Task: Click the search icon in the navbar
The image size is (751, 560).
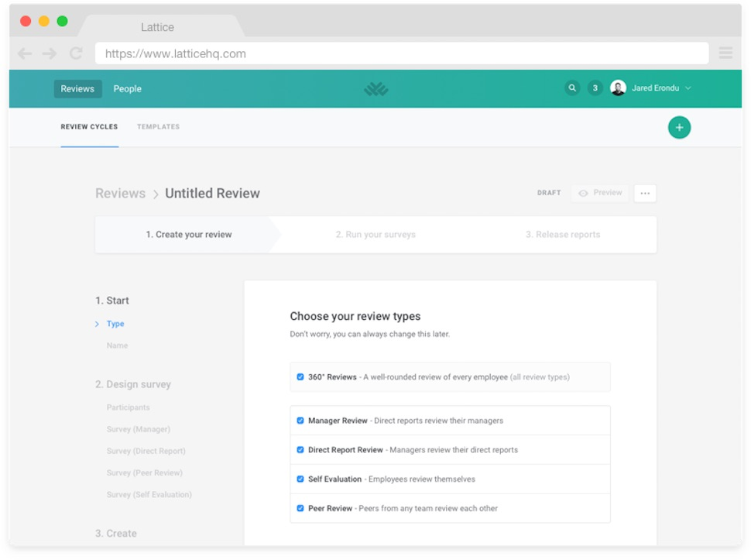Action: 572,88
